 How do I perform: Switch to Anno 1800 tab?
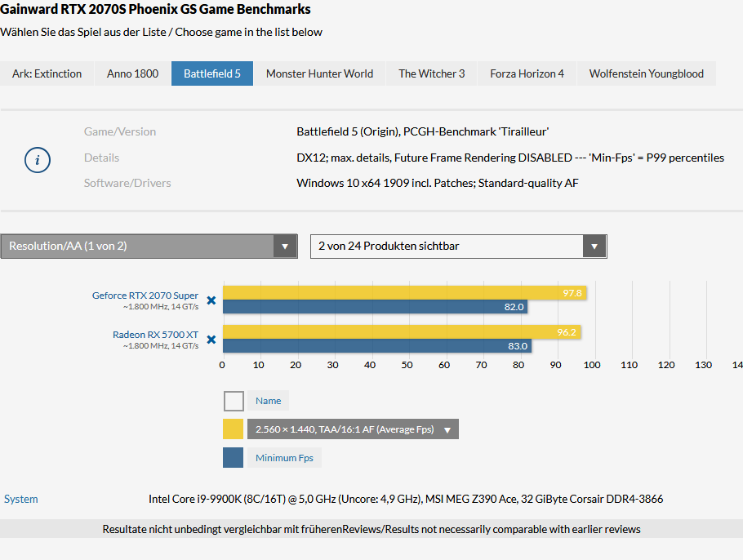coord(132,73)
